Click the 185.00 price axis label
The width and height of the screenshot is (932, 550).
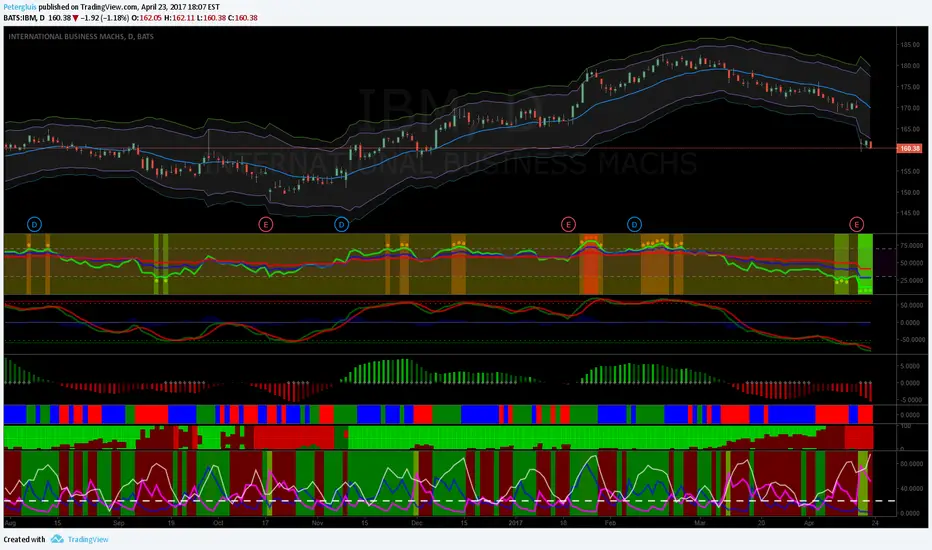point(909,45)
